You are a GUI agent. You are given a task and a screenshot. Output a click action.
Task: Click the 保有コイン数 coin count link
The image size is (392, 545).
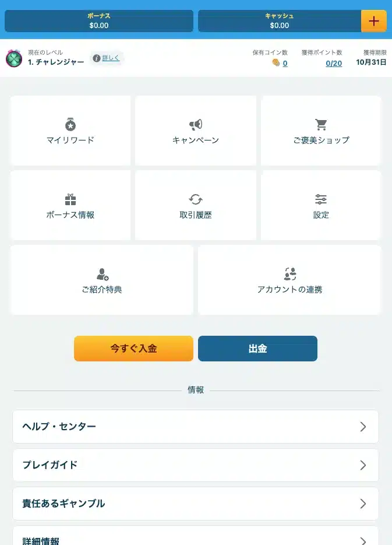coord(285,63)
